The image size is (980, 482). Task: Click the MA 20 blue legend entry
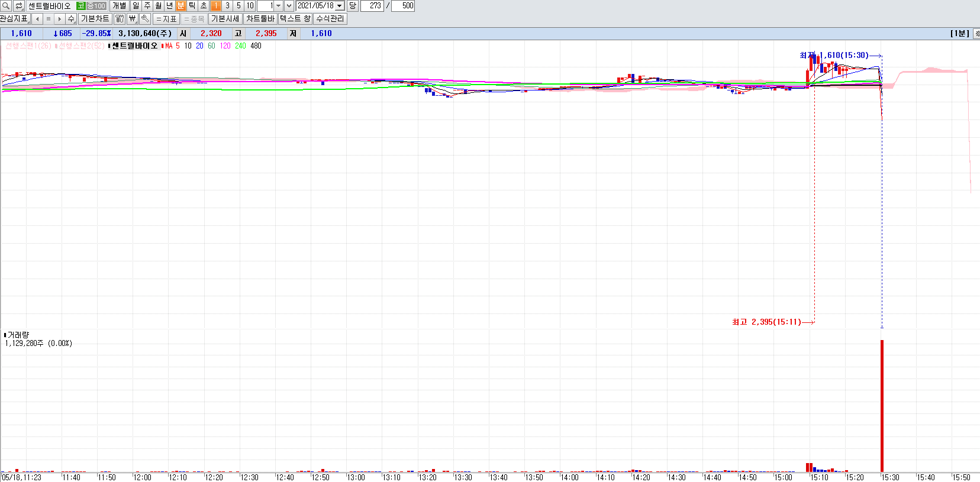point(199,46)
